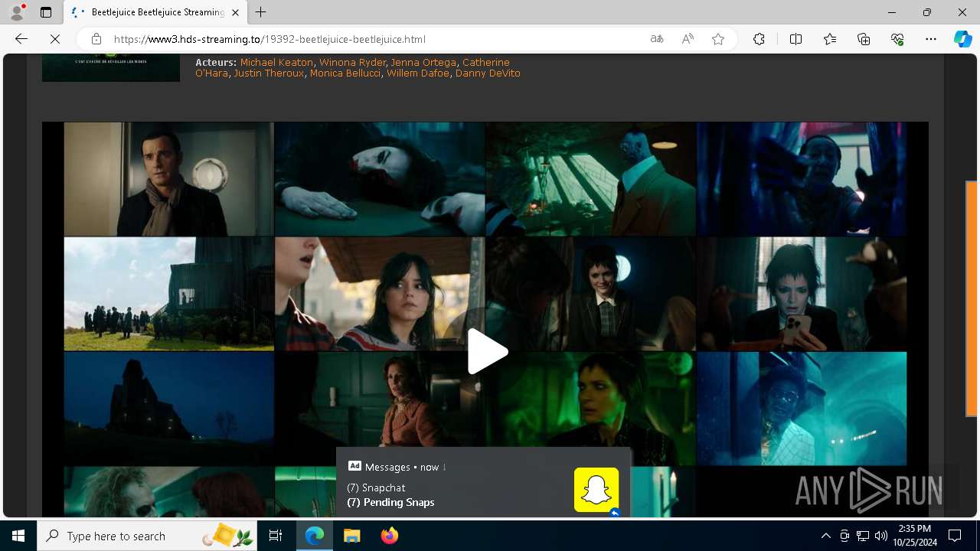
Task: Add this page to favorites
Action: tap(718, 39)
